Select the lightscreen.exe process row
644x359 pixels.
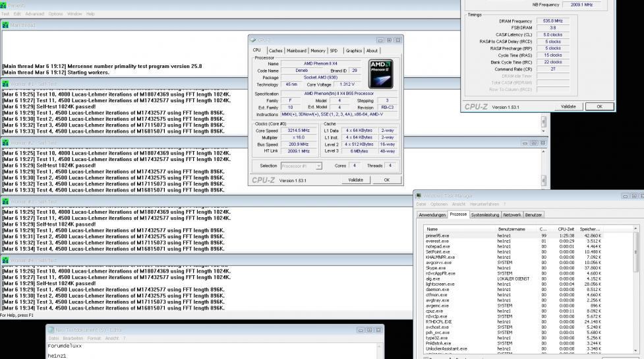tap(513, 284)
